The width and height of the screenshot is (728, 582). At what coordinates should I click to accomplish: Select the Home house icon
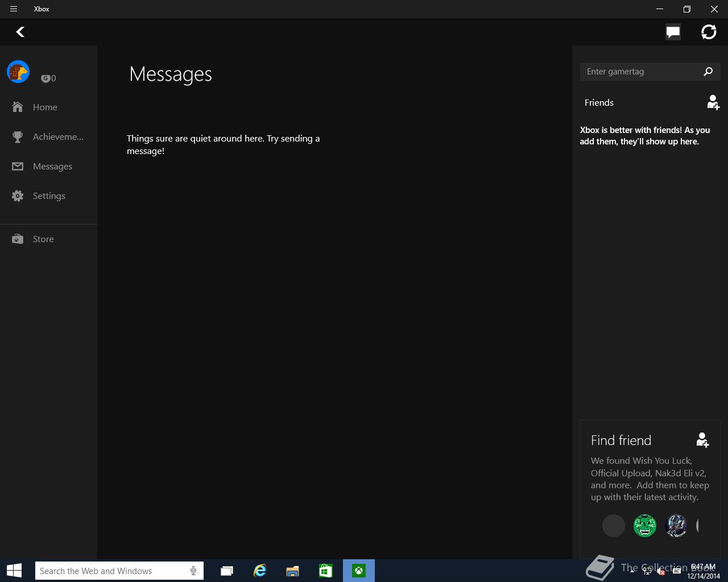coord(18,107)
